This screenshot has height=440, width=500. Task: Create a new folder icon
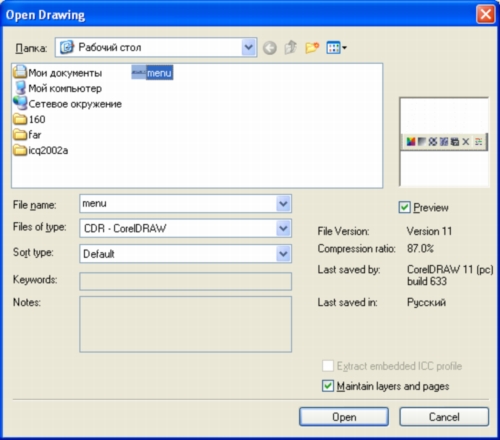coord(312,48)
